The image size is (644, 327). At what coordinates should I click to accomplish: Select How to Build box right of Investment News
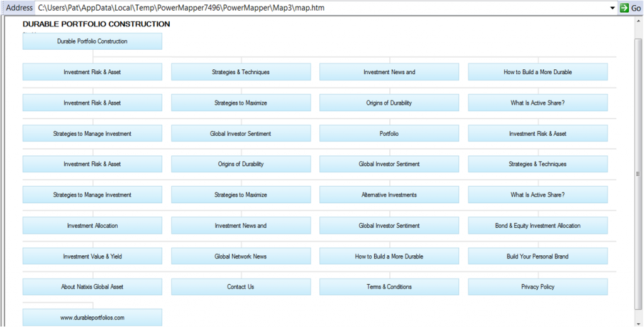tap(538, 72)
